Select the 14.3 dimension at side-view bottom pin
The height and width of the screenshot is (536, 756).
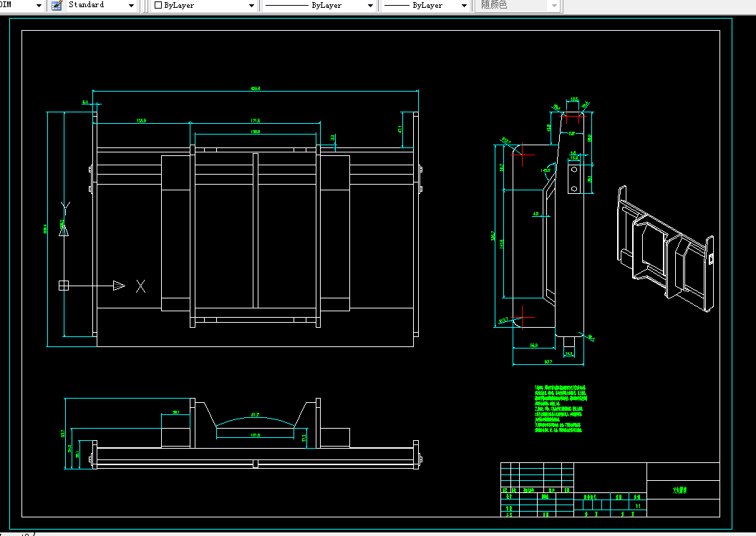(x=569, y=354)
